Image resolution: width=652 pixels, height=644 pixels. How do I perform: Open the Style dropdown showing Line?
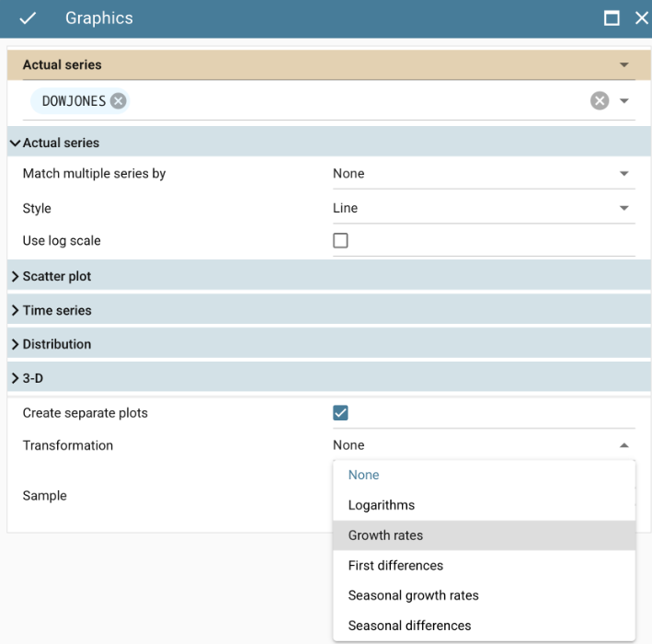tap(483, 208)
